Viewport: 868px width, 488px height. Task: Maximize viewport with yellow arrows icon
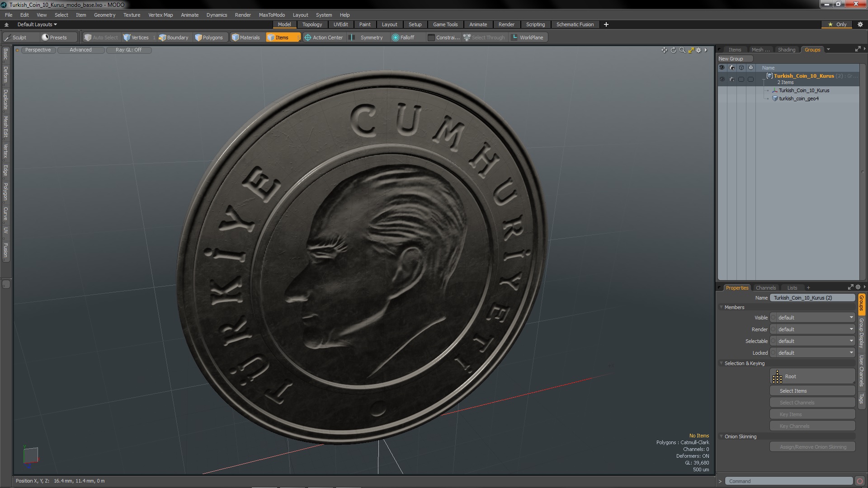coord(691,50)
